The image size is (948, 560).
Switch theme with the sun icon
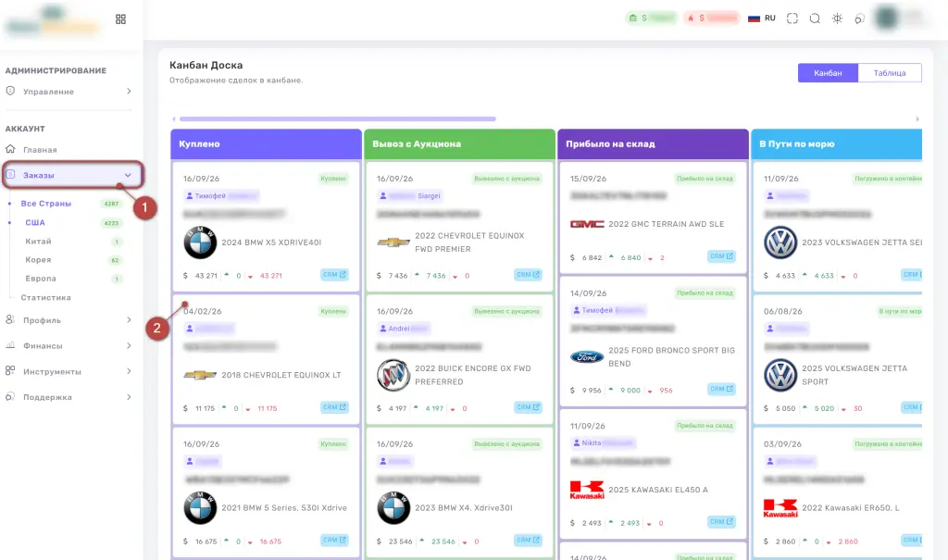[837, 19]
